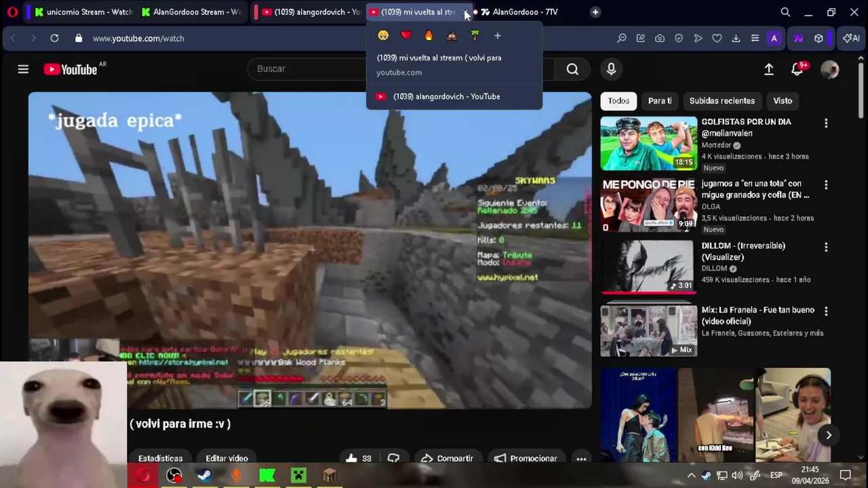This screenshot has width=868, height=488.
Task: Advance Shorts shelf with right arrow
Action: pos(829,435)
